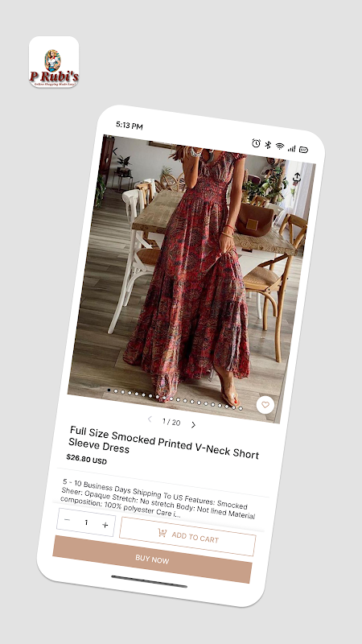Tap the Bluetooth status icon
The height and width of the screenshot is (644, 362).
tap(268, 145)
